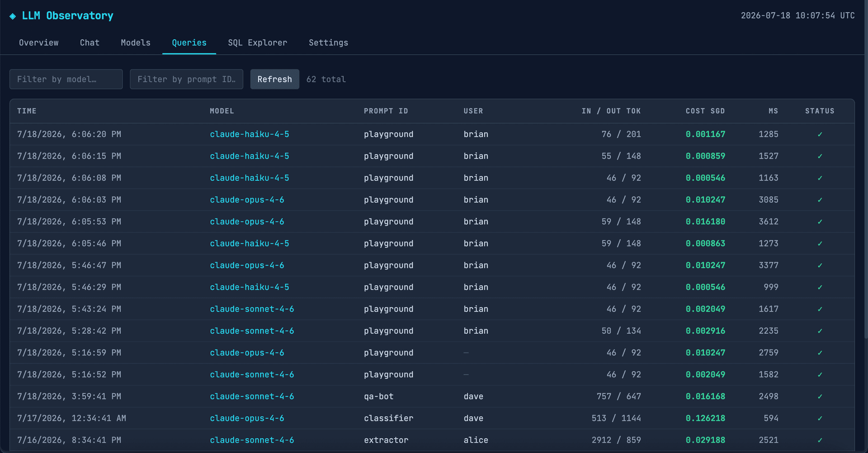Image resolution: width=868 pixels, height=453 pixels.
Task: Click status checkmark in 5:16:52 PM row
Action: pos(820,375)
